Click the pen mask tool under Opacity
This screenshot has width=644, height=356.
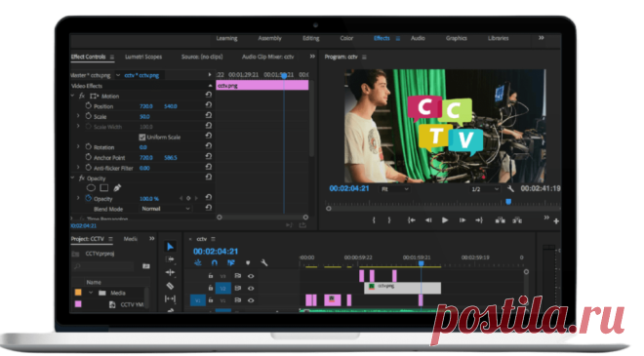[x=117, y=188]
